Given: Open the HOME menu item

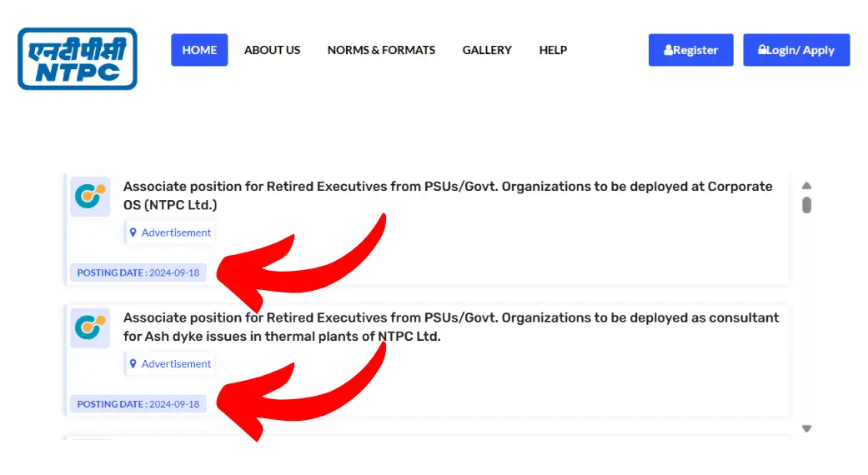Looking at the screenshot, I should click(199, 50).
